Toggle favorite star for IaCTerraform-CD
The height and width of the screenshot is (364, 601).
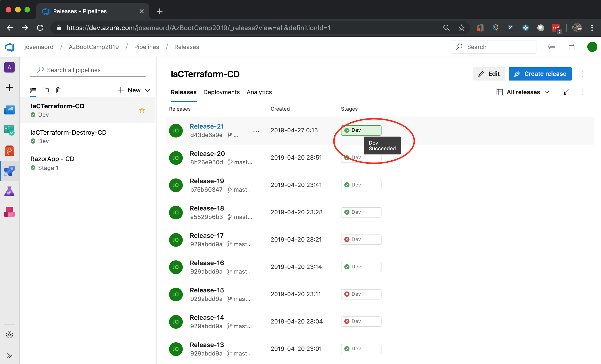pos(142,110)
